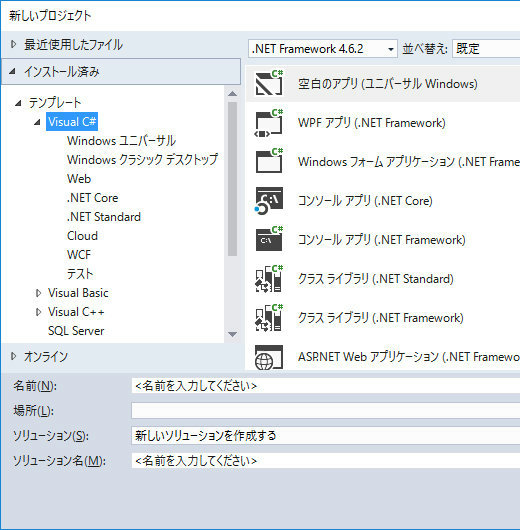Select the Cloud category
Screen dimensions: 520x530
[x=82, y=236]
